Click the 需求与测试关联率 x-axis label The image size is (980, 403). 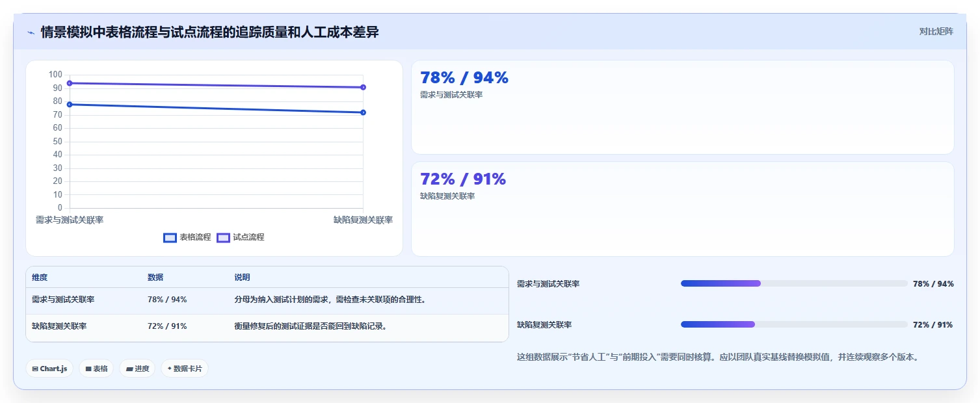pos(70,220)
